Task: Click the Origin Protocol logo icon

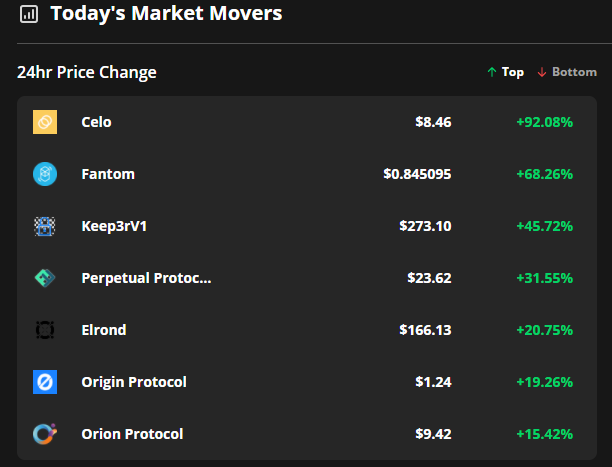Action: [45, 382]
